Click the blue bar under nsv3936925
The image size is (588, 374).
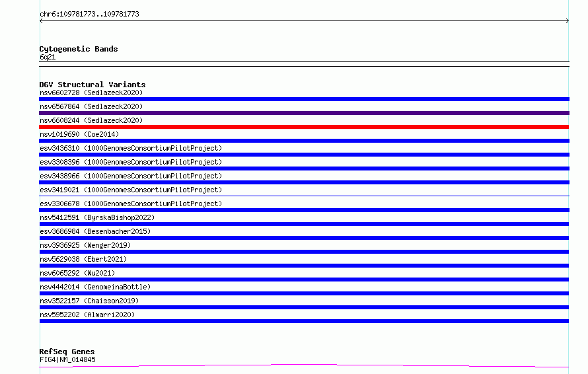(x=304, y=252)
